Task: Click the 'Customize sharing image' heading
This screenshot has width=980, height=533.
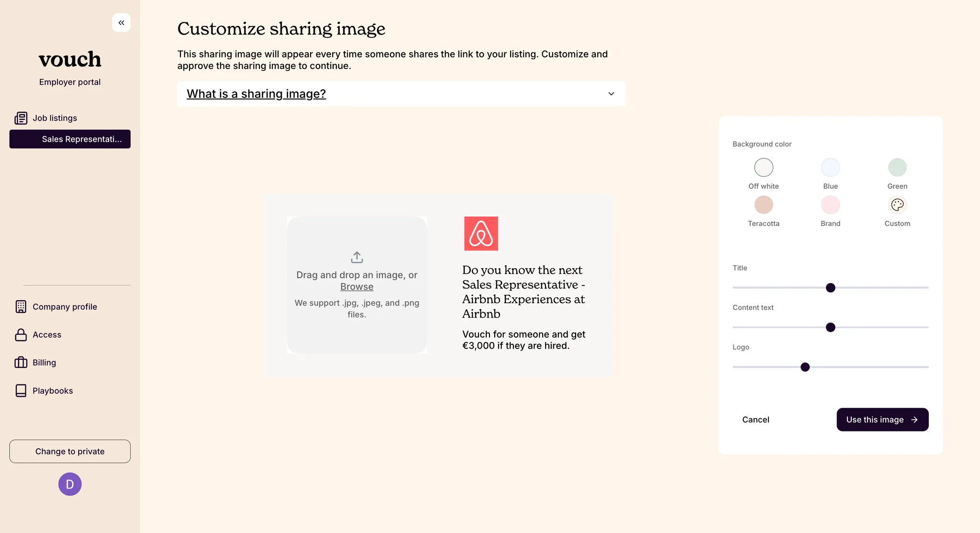Action: point(281,29)
